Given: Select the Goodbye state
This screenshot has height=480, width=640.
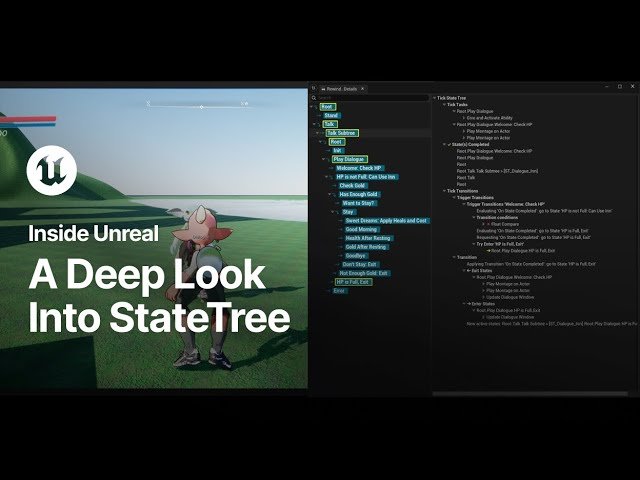Looking at the screenshot, I should pos(356,256).
